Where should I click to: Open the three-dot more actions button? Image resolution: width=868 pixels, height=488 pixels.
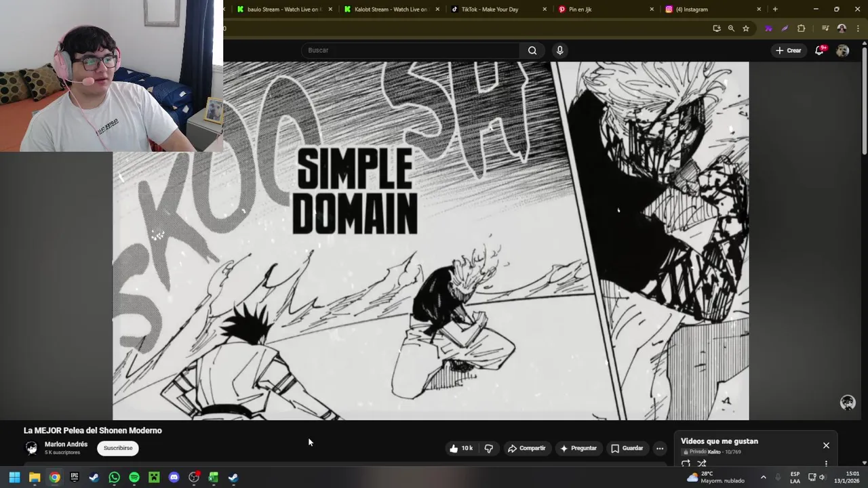pyautogui.click(x=660, y=448)
